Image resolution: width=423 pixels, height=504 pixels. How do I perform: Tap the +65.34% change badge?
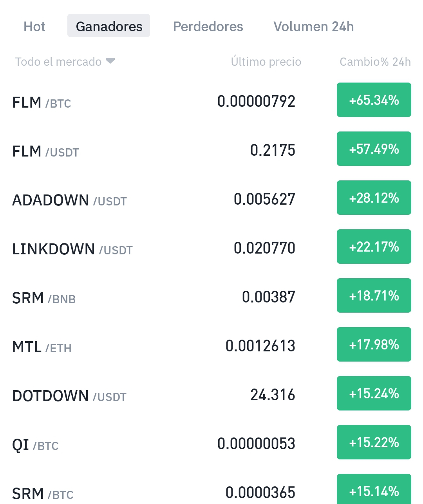tap(374, 100)
